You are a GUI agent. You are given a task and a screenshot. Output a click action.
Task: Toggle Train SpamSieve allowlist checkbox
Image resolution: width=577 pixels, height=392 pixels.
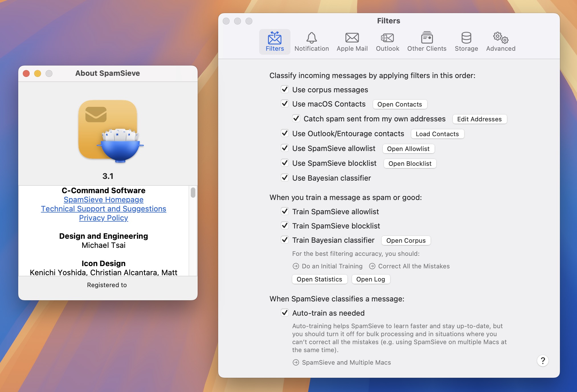coord(285,211)
